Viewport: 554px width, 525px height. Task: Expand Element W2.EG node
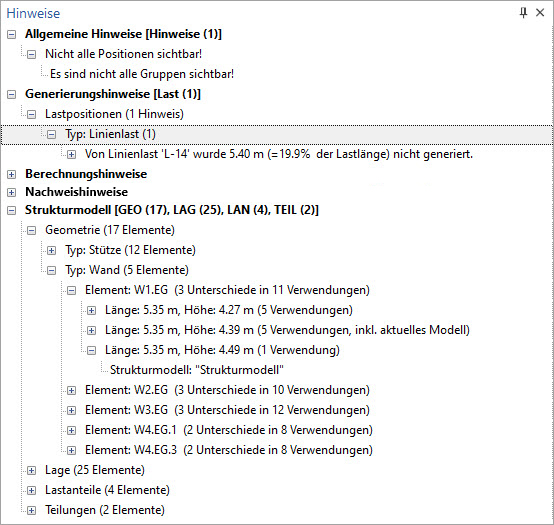click(x=72, y=391)
